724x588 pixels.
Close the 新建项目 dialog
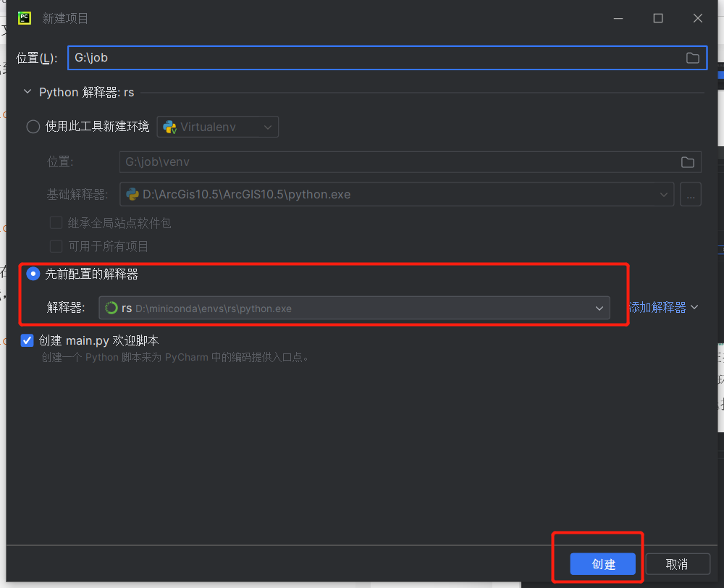tap(698, 19)
